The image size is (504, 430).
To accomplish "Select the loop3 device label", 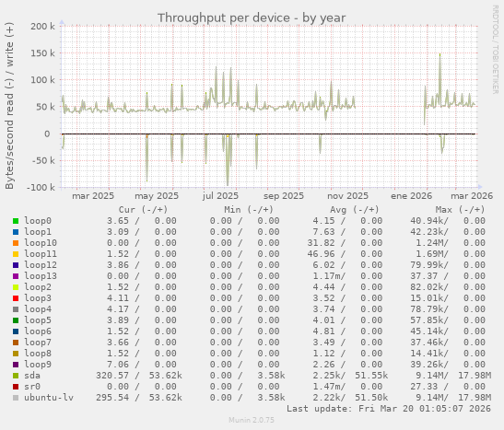I will [x=38, y=298].
